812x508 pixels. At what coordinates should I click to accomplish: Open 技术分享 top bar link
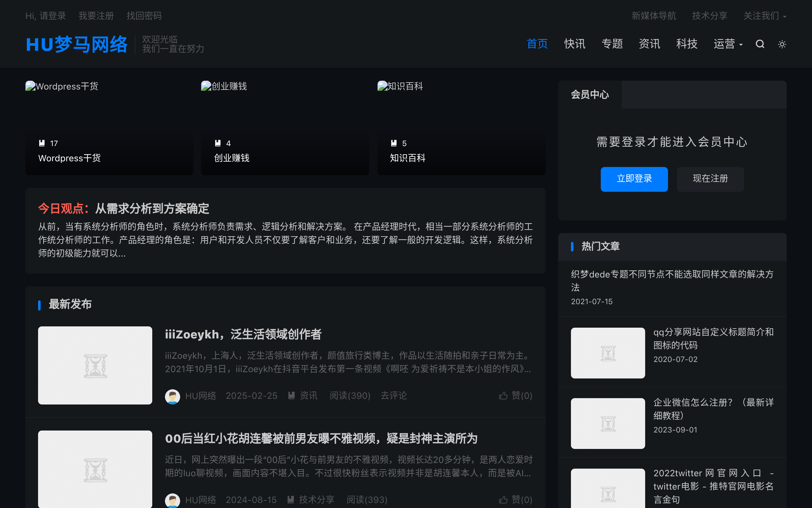coord(710,16)
